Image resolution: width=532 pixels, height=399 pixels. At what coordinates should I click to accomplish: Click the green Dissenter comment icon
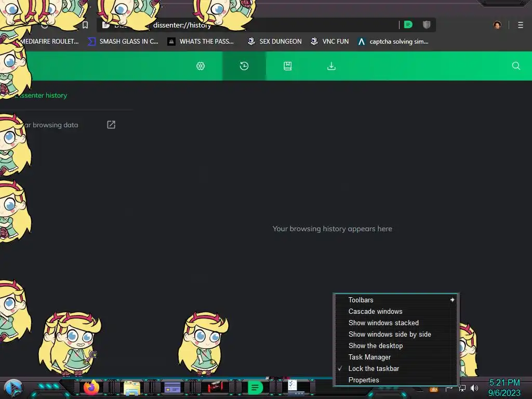408,25
